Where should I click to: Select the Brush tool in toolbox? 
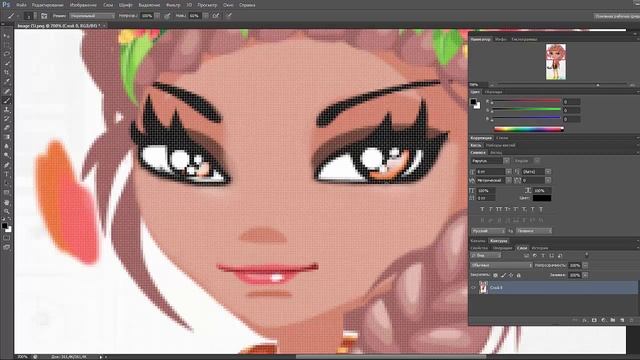pyautogui.click(x=7, y=100)
